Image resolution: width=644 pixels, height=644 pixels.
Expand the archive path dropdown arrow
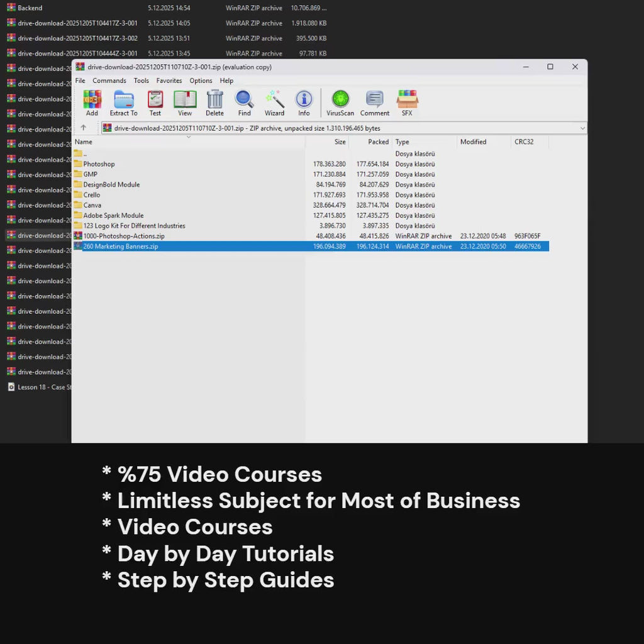[582, 128]
